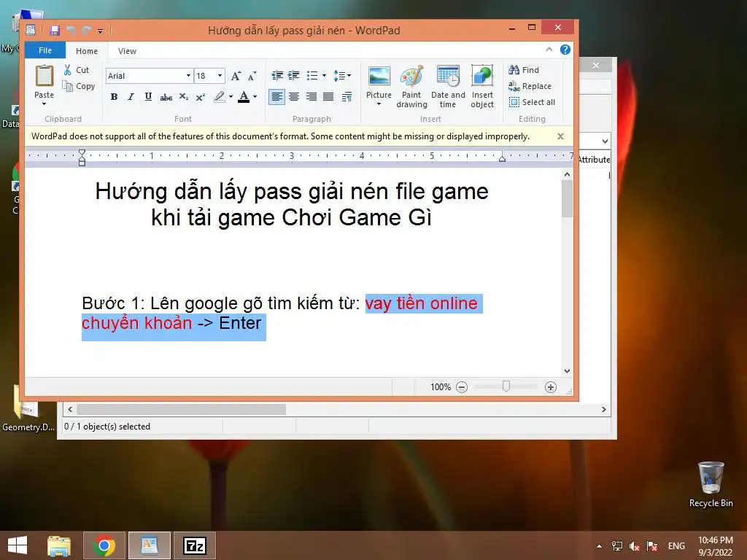747x560 pixels.
Task: Insert Date and time
Action: point(448,86)
